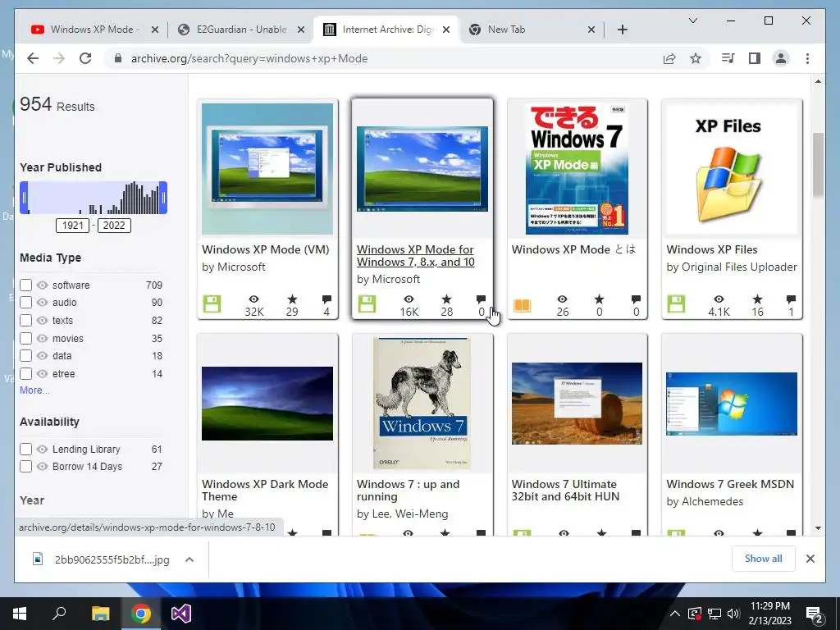Click the favorites star on Windows XP Mode (VM) card
840x630 pixels.
click(292, 299)
